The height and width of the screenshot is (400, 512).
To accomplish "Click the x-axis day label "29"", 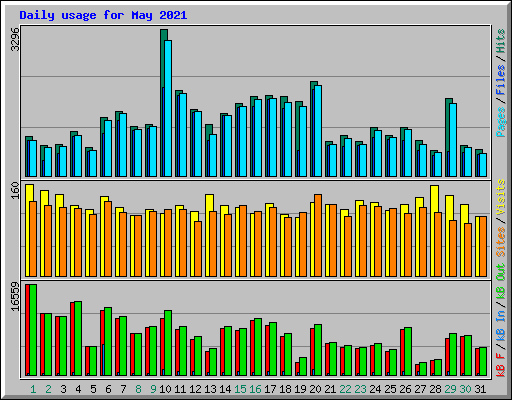I will tap(450, 389).
